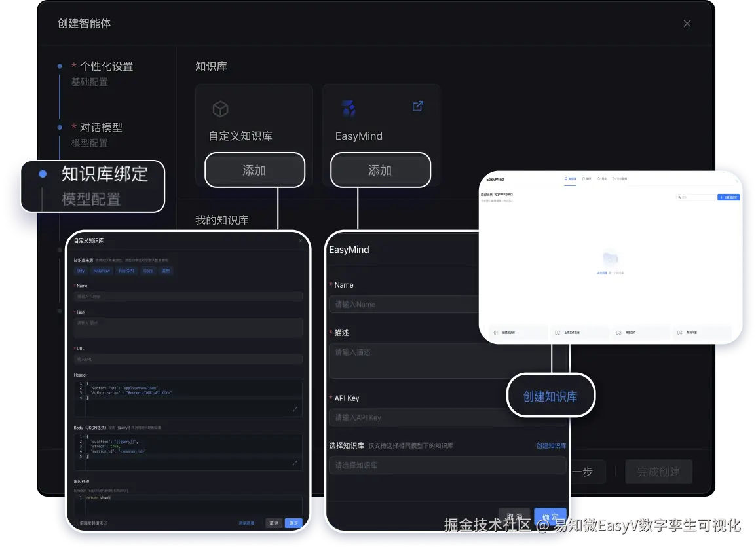This screenshot has width=756, height=549.
Task: Click 点击创建 link under folder icon
Action: [602, 273]
